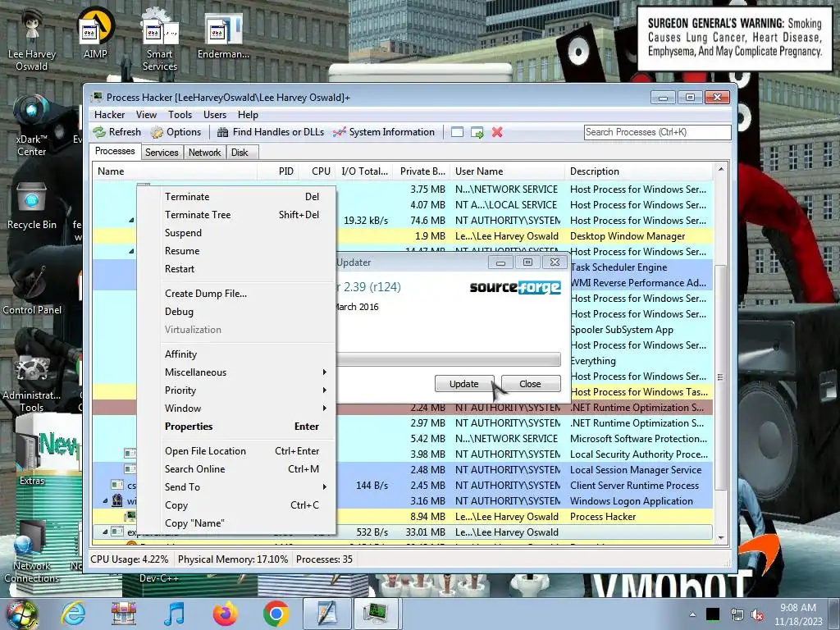Screen dimensions: 840x630
Task: Click the clock showing 9:08 AM
Action: 798,608
